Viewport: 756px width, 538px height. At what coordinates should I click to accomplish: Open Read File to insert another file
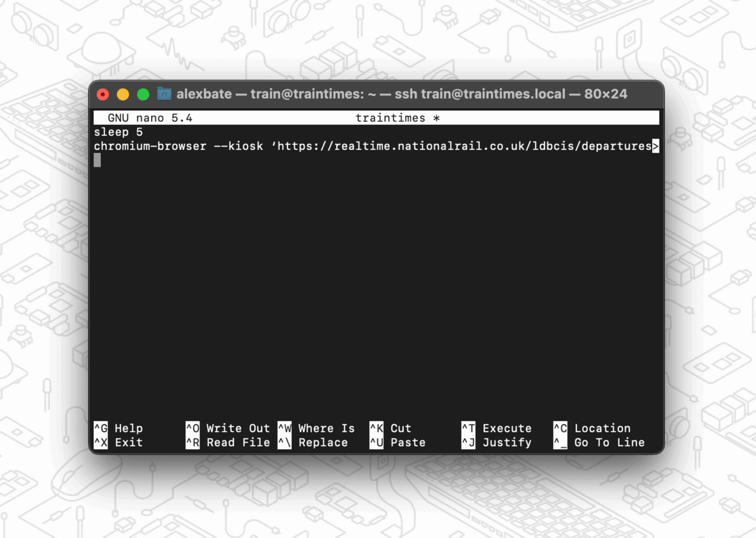tap(228, 442)
